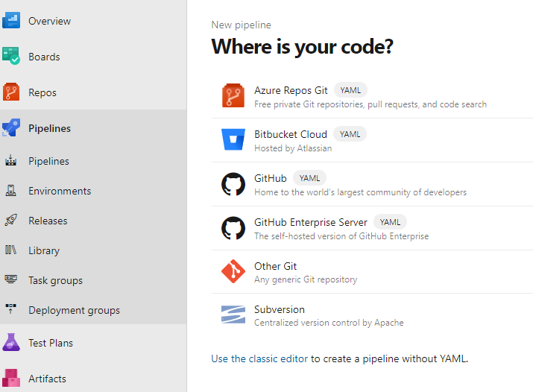Click the Azure Repos Git logo

[233, 95]
